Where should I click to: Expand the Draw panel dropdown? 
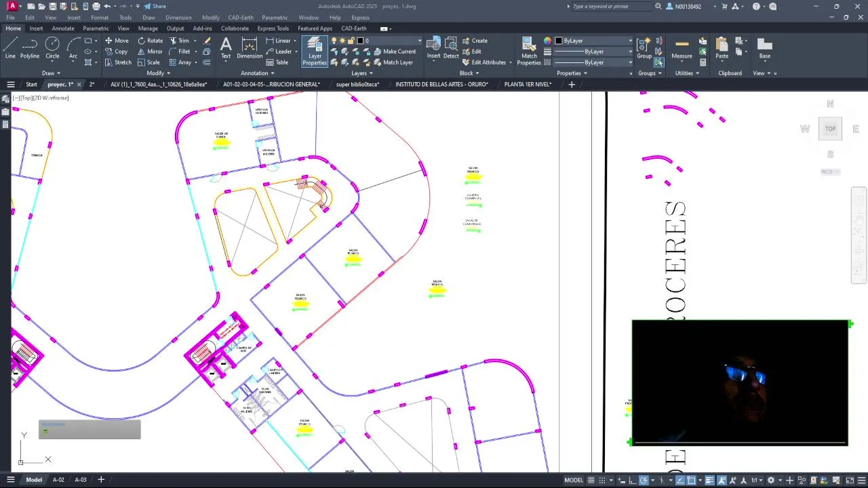point(51,73)
